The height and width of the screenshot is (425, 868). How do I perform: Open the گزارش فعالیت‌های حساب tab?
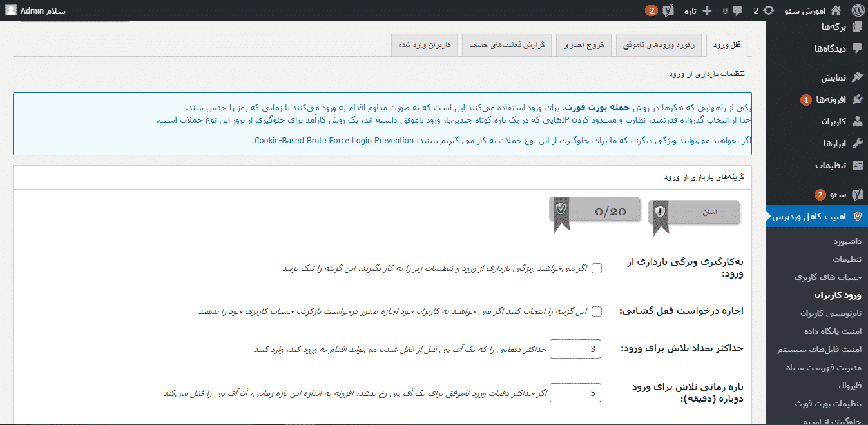pos(507,45)
